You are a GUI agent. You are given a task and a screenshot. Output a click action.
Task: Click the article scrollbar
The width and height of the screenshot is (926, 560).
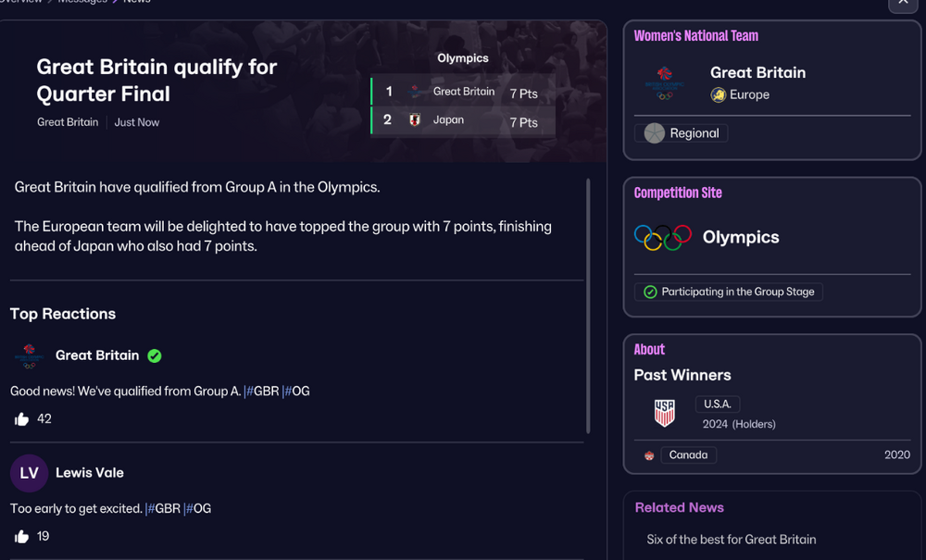point(588,305)
